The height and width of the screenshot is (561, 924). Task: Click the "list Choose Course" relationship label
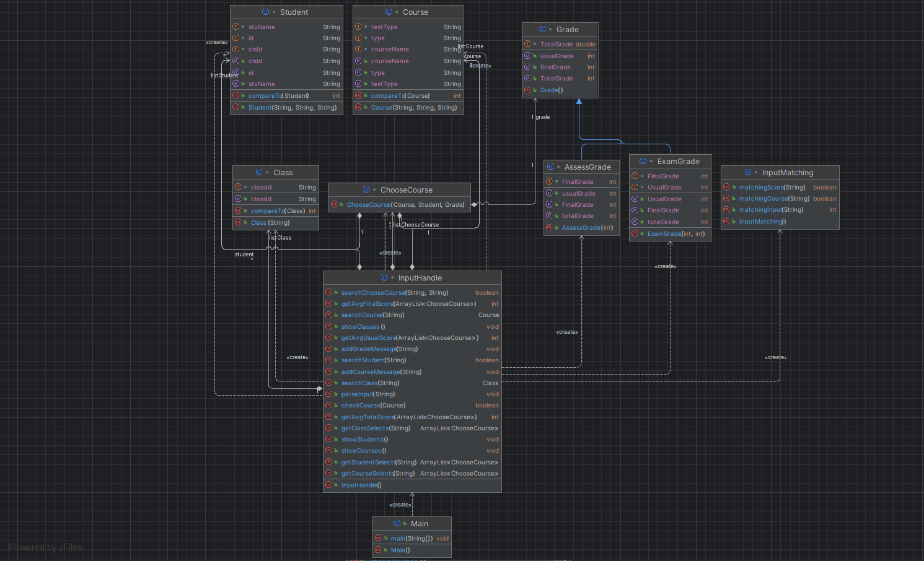point(416,225)
